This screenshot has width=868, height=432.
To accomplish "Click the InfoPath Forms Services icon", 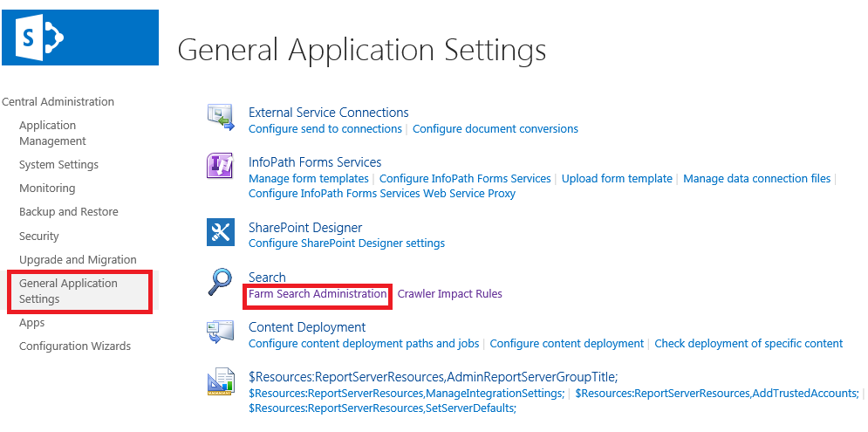I will click(x=221, y=166).
